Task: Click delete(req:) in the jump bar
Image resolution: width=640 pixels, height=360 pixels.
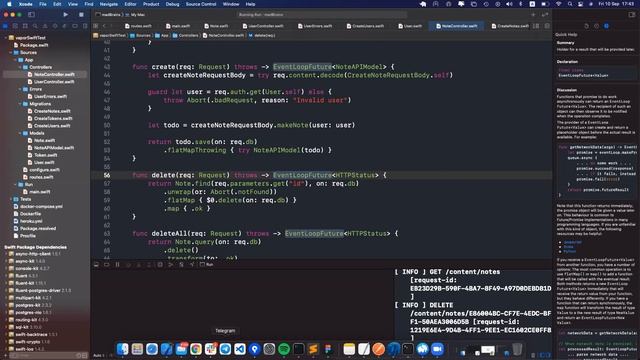Action: click(x=262, y=36)
